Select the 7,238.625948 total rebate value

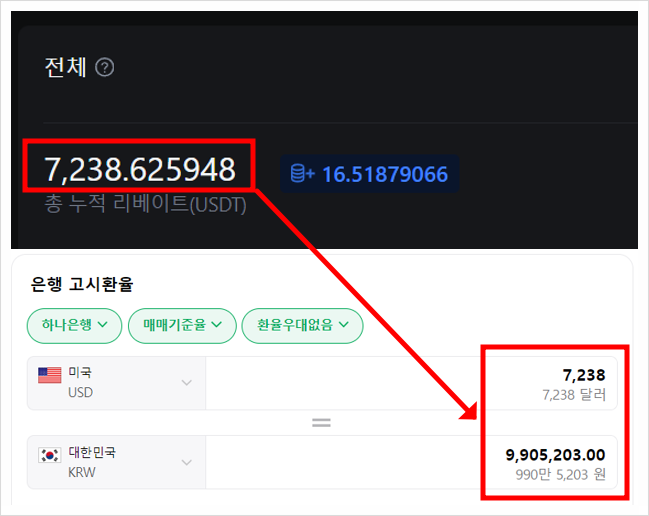click(140, 169)
